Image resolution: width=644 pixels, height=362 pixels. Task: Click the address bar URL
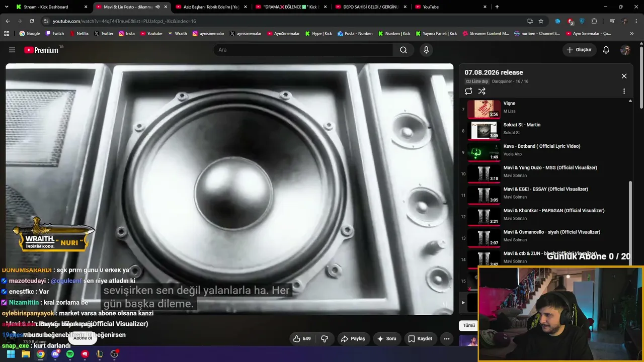tap(124, 21)
